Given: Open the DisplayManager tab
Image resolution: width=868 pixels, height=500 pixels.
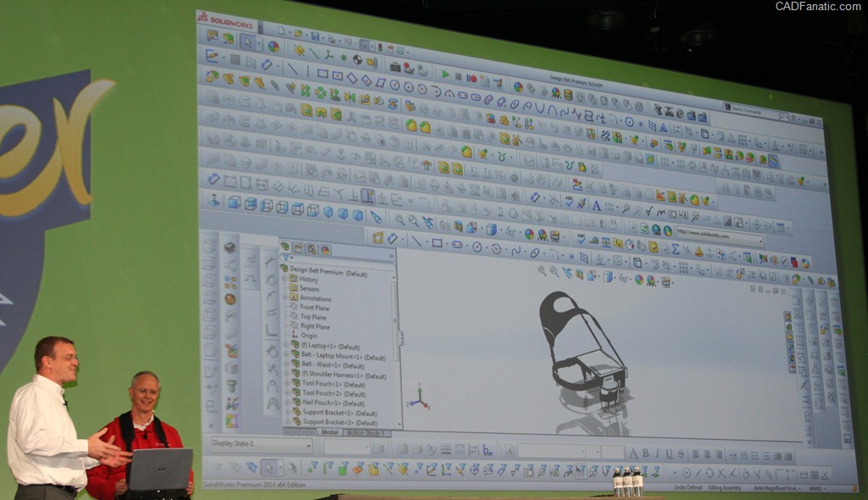Looking at the screenshot, I should click(x=325, y=250).
